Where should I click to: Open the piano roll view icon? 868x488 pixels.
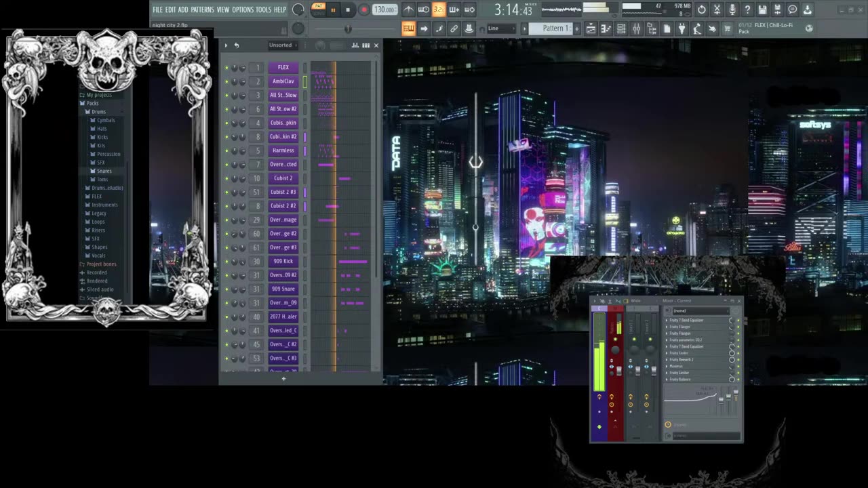click(x=606, y=28)
